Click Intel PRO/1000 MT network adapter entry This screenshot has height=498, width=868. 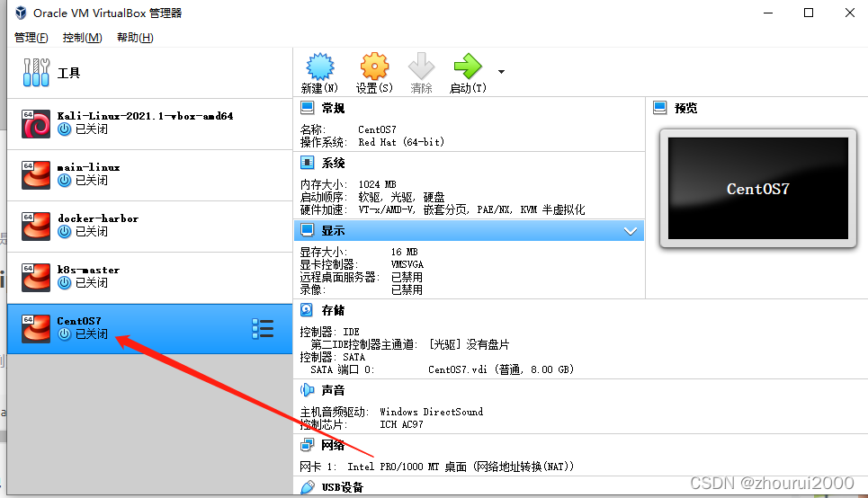tap(461, 467)
